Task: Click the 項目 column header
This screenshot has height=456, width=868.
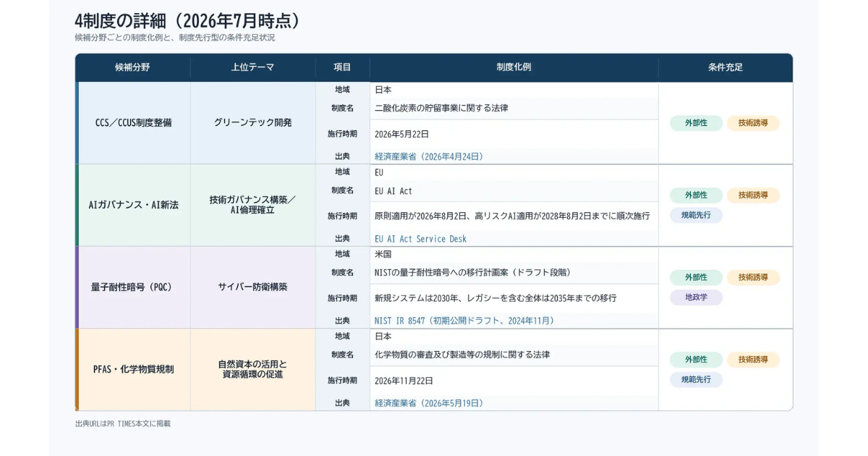Action: click(x=342, y=67)
